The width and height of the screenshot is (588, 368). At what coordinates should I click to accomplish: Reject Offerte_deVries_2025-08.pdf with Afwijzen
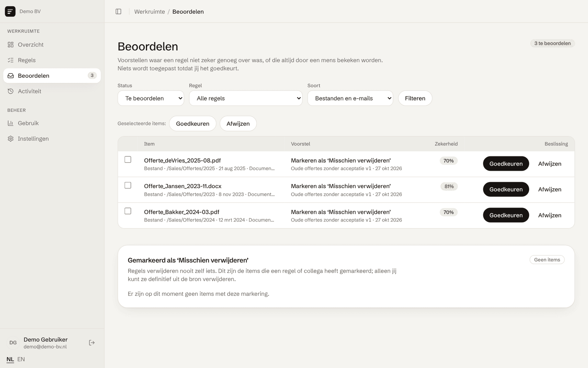pyautogui.click(x=550, y=164)
